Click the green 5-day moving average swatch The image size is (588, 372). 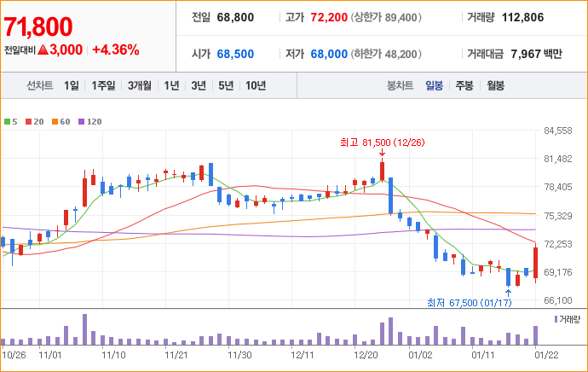[7, 122]
